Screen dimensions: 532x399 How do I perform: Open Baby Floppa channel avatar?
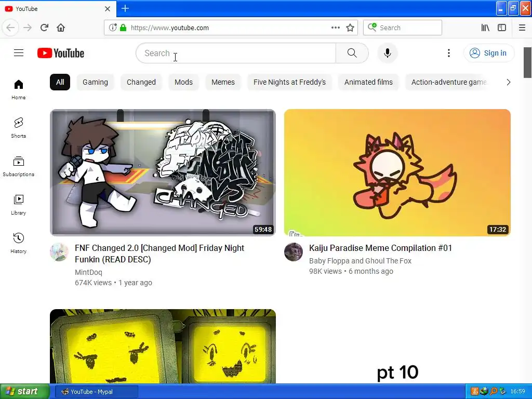[x=293, y=252]
